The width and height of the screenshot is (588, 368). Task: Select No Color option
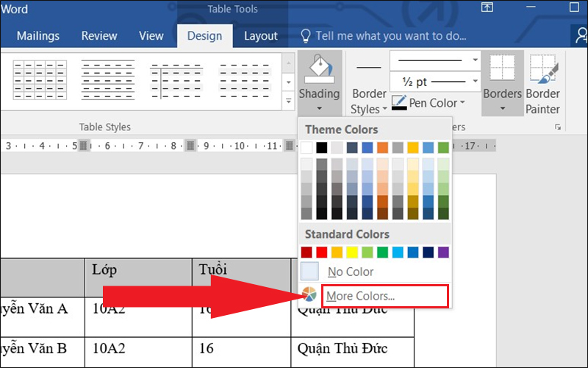(x=351, y=272)
